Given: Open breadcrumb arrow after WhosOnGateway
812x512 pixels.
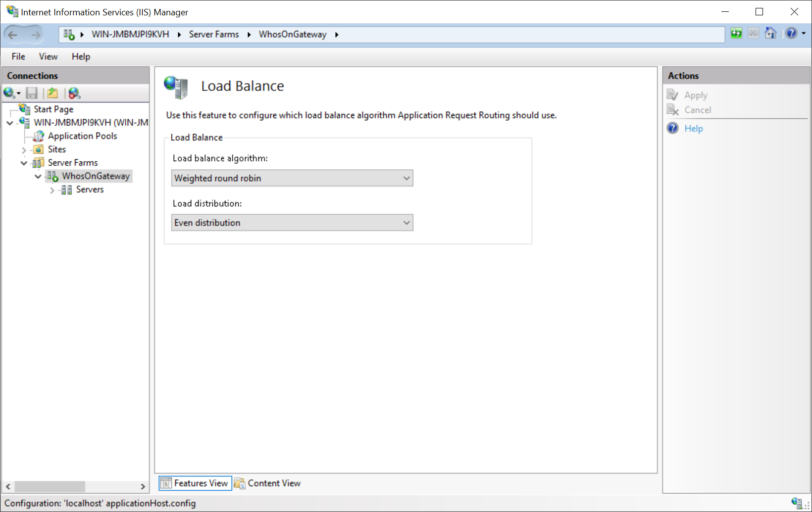Looking at the screenshot, I should (337, 35).
